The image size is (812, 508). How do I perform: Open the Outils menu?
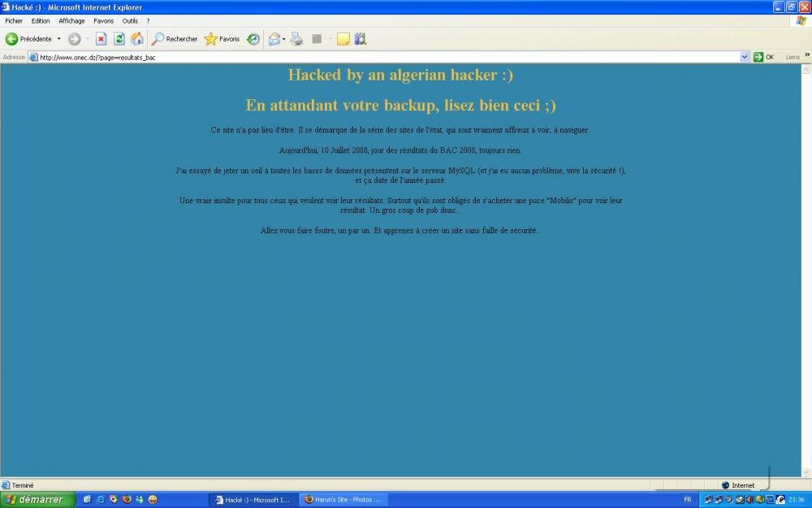pyautogui.click(x=130, y=21)
